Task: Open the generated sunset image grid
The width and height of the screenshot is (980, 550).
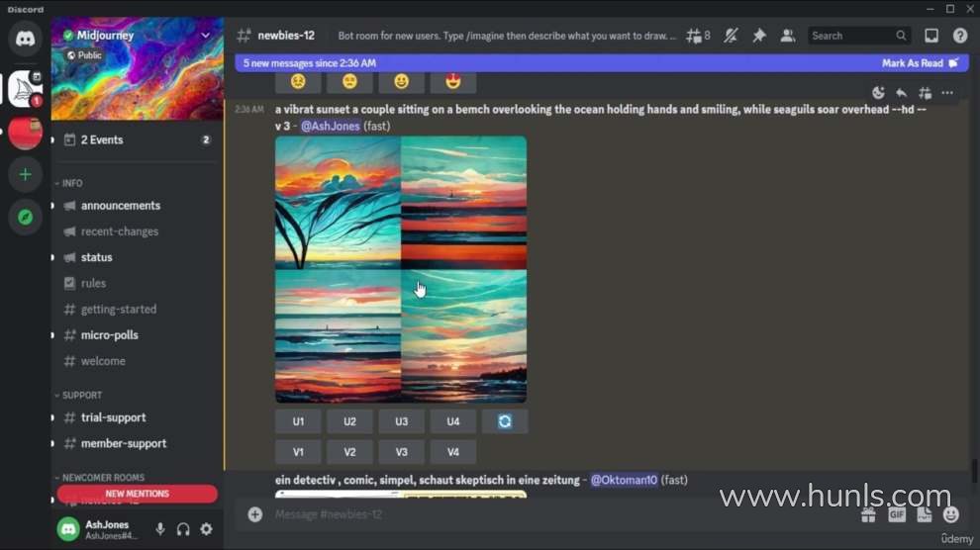Action: tap(401, 270)
